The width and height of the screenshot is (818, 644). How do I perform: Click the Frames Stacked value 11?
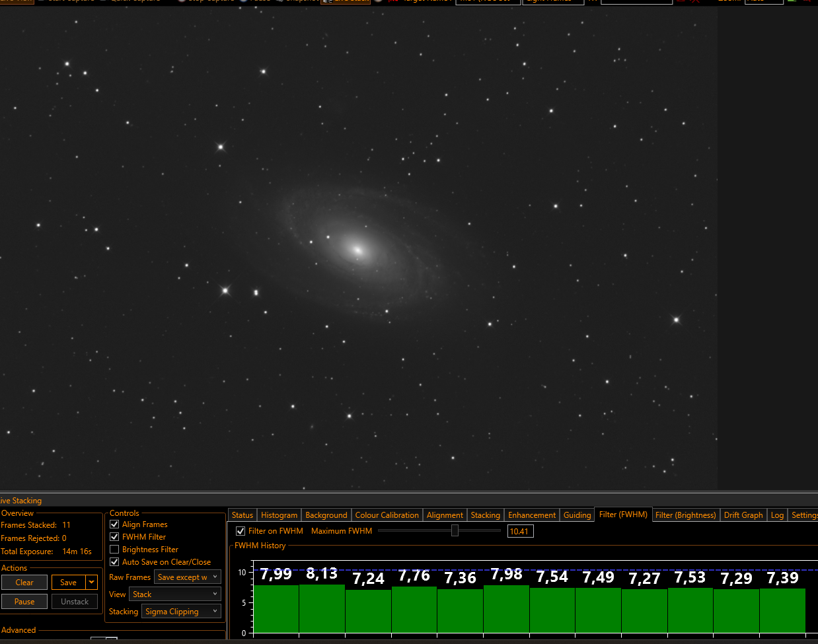coord(66,525)
